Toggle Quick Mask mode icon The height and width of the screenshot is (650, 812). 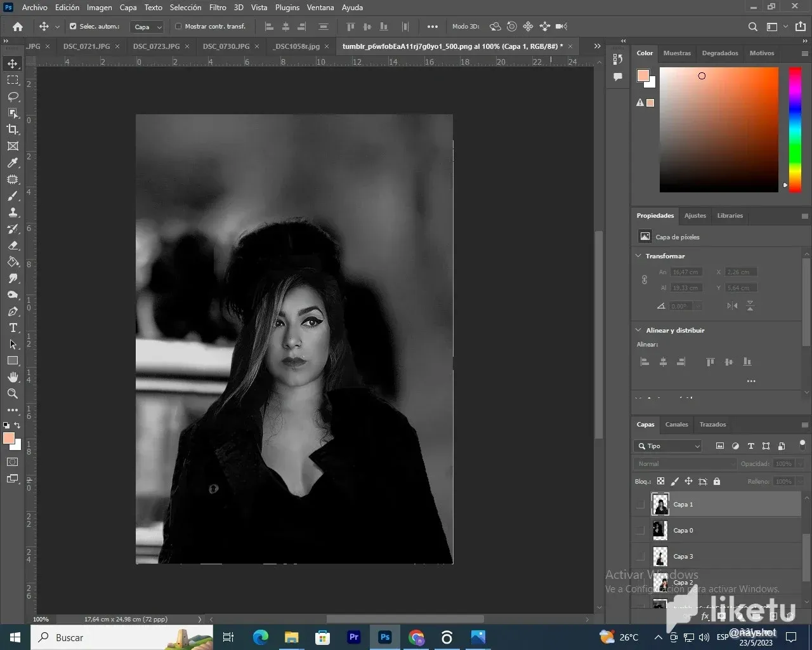click(13, 462)
